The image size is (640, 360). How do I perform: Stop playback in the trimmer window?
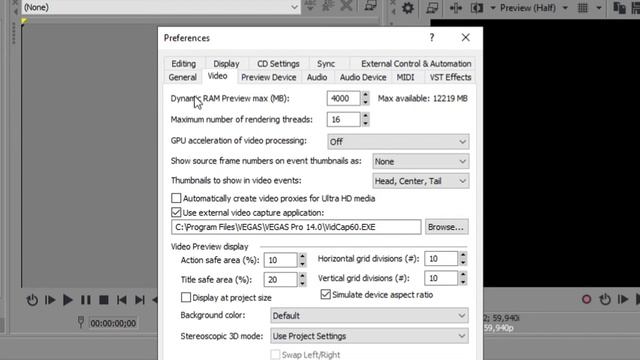coord(104,300)
